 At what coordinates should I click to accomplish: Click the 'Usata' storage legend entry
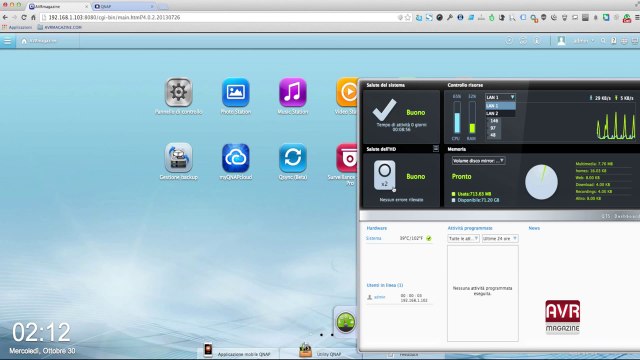coord(471,194)
